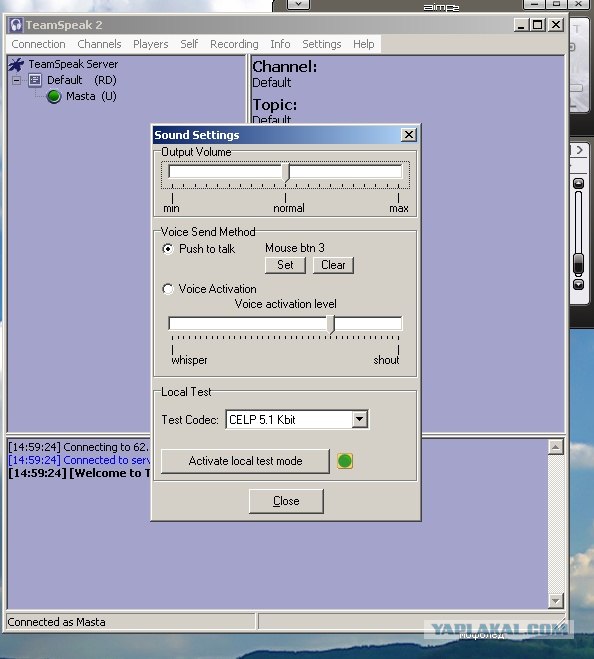Click the AIMP right-arrow expand button
This screenshot has height=659, width=594.
click(579, 150)
